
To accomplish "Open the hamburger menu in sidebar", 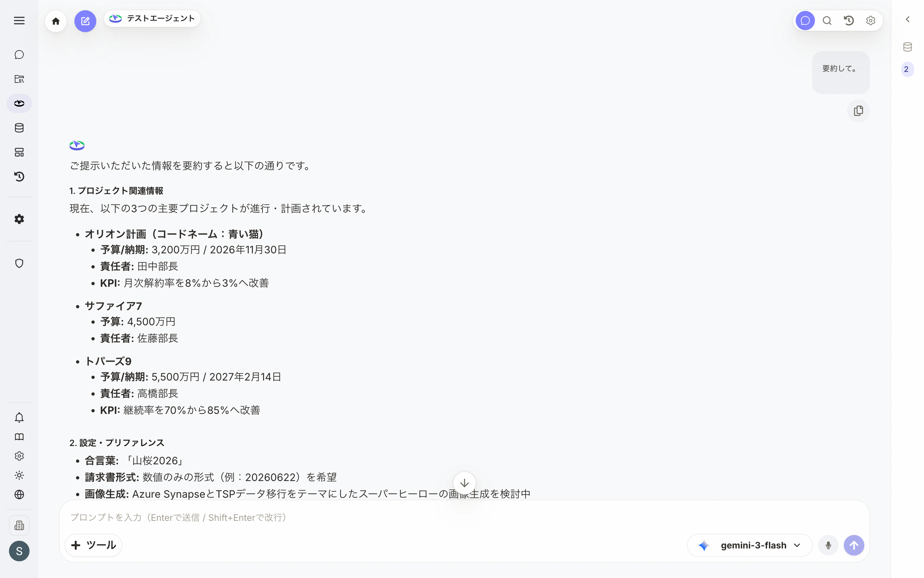I will click(19, 21).
